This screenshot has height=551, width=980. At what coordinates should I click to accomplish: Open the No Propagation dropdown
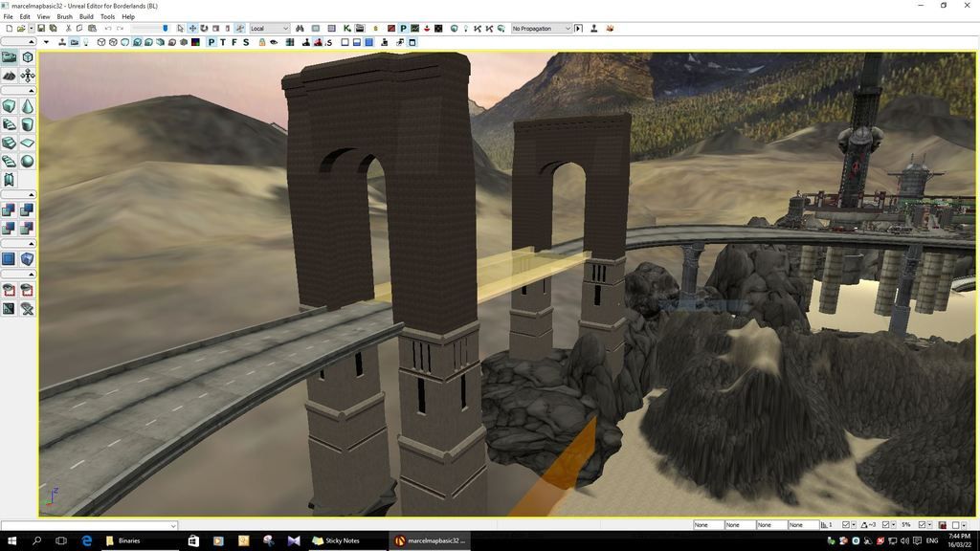pyautogui.click(x=541, y=28)
